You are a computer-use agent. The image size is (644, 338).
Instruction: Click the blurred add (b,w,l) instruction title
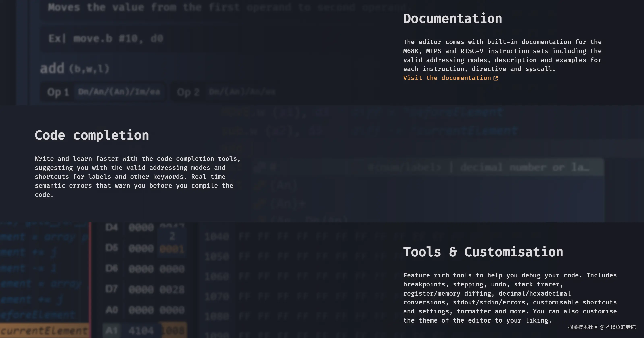[74, 68]
